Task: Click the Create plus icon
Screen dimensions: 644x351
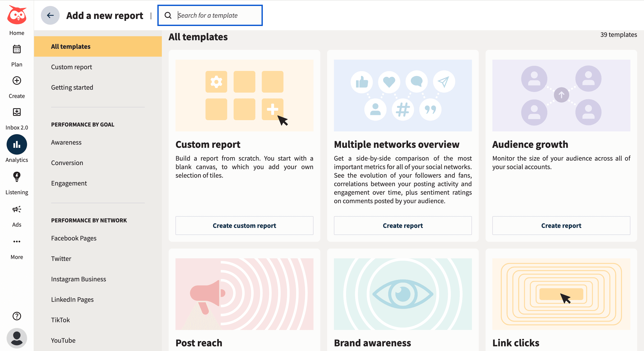Action: (x=17, y=81)
